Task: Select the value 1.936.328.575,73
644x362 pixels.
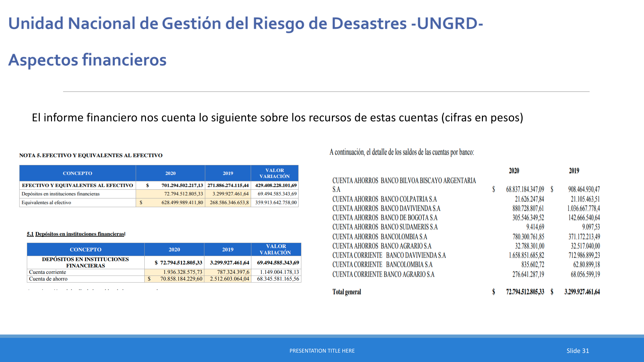Action: [x=183, y=272]
